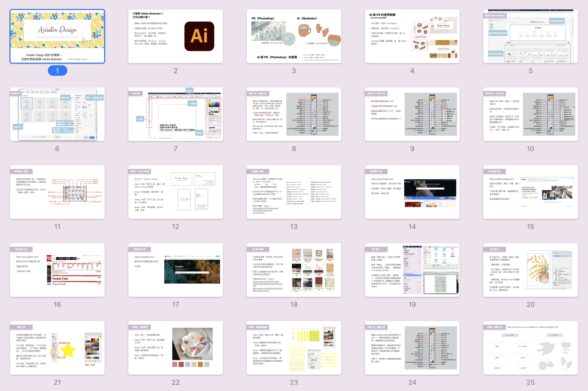Screen dimensions: 588x391
Task: Open slide 6 new document dialog thumbnail
Action: (x=57, y=114)
